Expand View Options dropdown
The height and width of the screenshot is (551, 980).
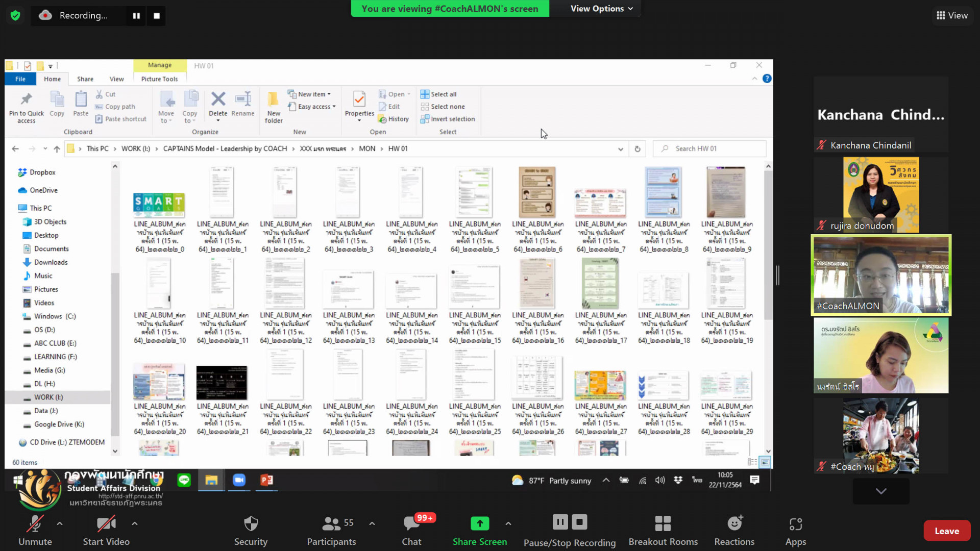point(601,9)
